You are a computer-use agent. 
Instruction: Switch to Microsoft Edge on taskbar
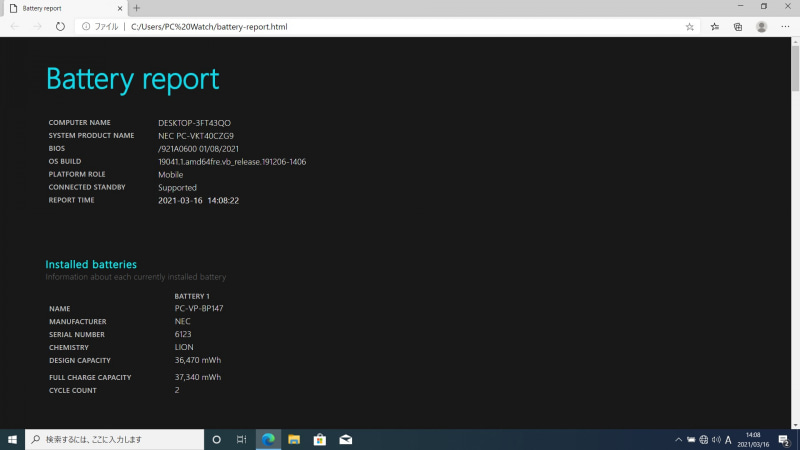(x=268, y=439)
